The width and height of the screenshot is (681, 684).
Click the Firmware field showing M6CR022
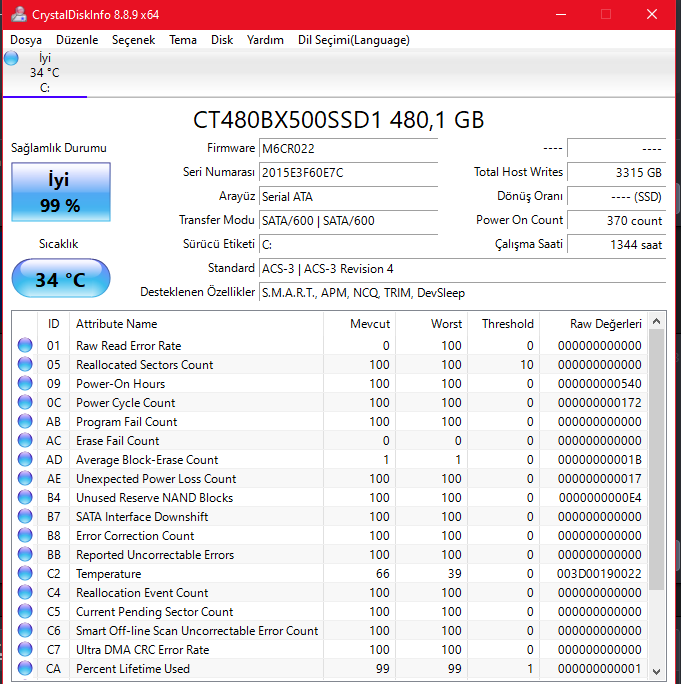[347, 148]
